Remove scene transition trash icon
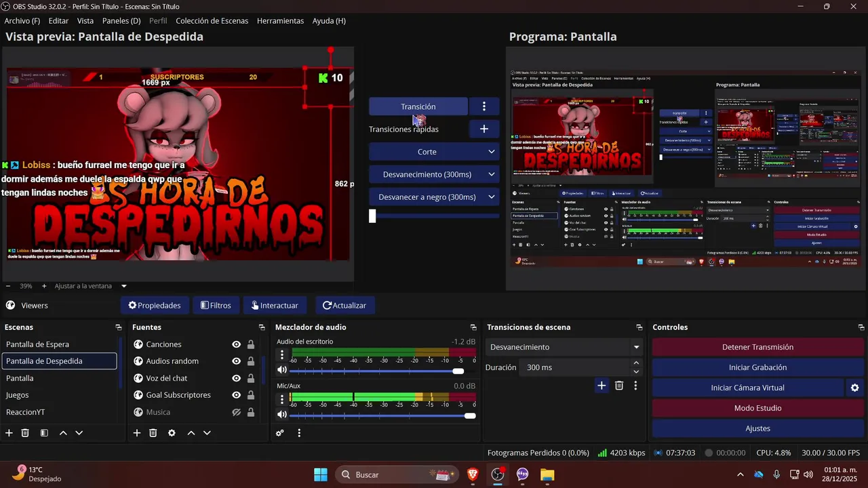The image size is (868, 488). click(619, 386)
